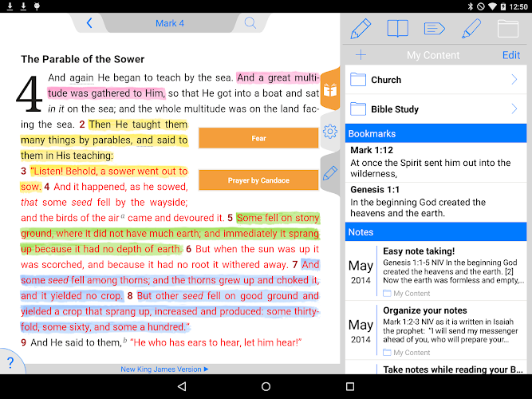Image resolution: width=532 pixels, height=399 pixels.
Task: Open the Church folder icon
Action: click(358, 80)
